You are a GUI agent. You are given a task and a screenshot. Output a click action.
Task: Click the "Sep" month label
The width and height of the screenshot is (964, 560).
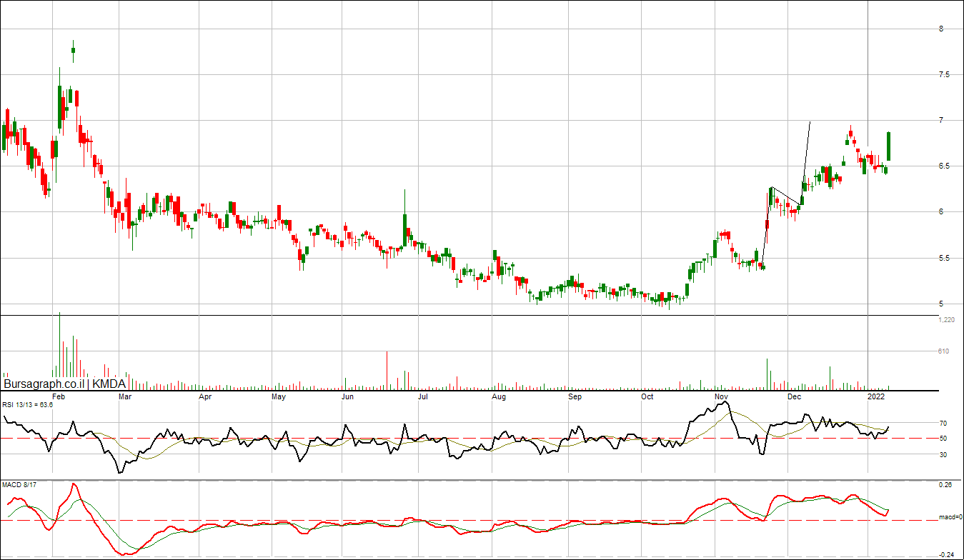[x=575, y=396]
